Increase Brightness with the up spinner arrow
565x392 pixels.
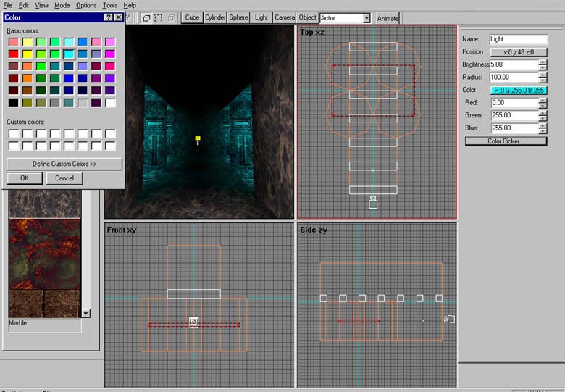[x=543, y=62]
